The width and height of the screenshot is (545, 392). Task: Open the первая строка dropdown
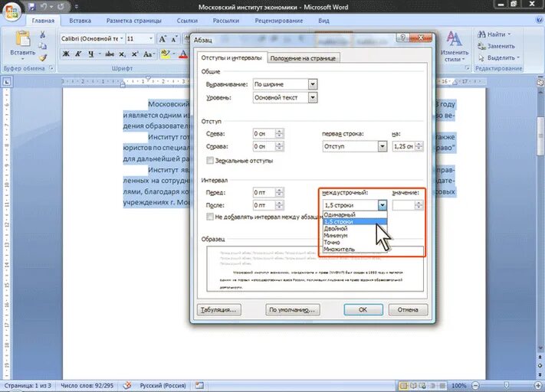click(x=382, y=146)
